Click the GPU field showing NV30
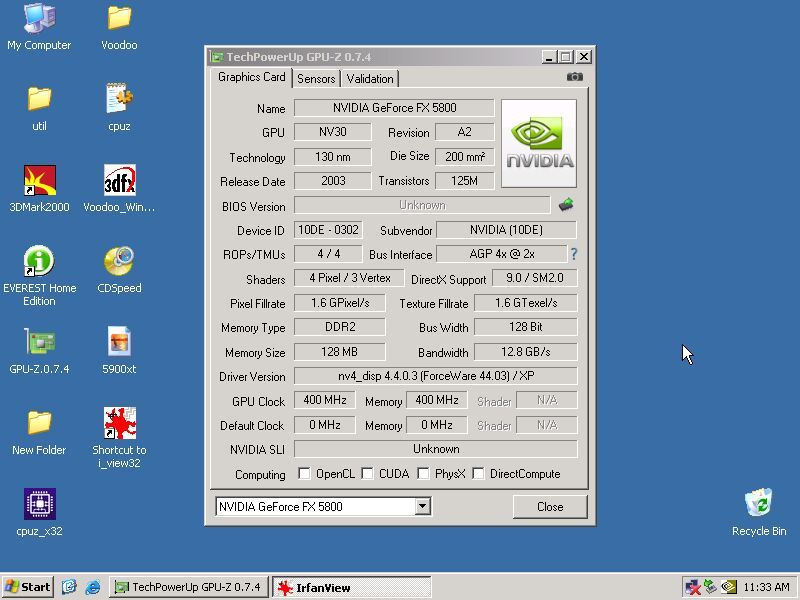The image size is (800, 600). tap(333, 132)
